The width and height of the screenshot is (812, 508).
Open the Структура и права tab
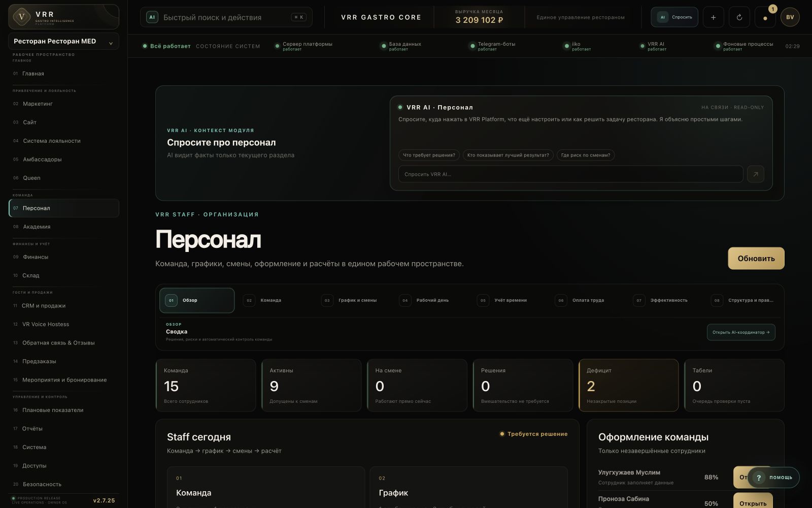(743, 300)
